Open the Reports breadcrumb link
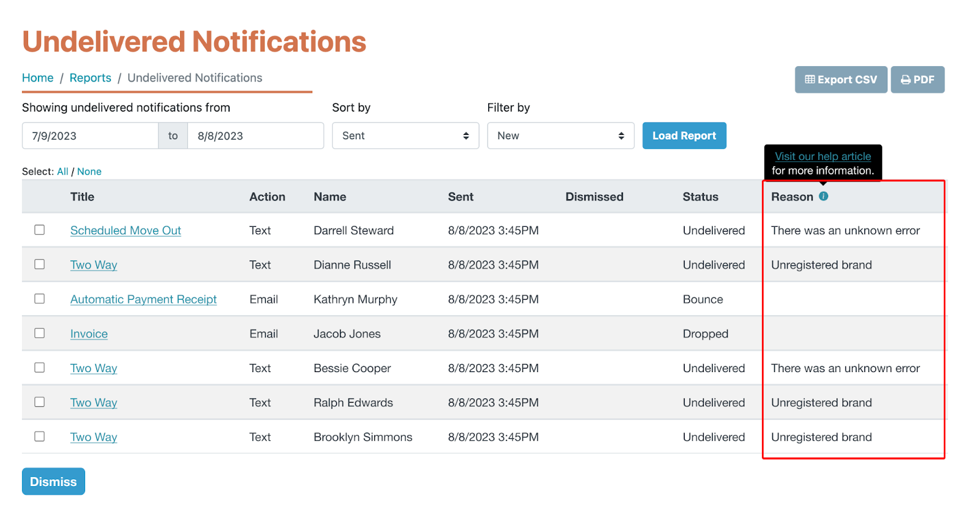 (91, 78)
